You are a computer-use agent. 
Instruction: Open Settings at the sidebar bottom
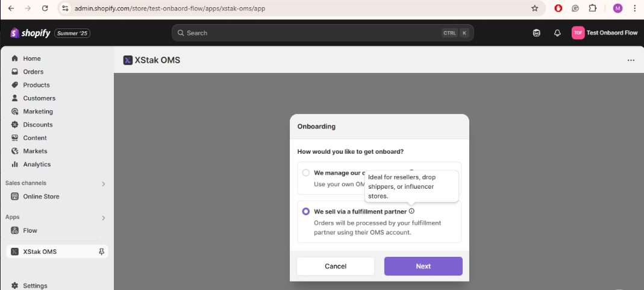35,286
